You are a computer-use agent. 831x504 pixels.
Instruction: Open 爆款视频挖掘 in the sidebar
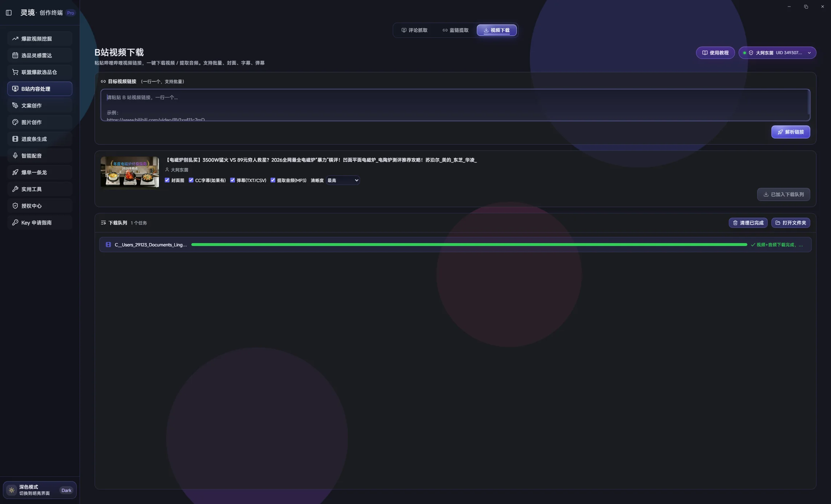pos(40,39)
